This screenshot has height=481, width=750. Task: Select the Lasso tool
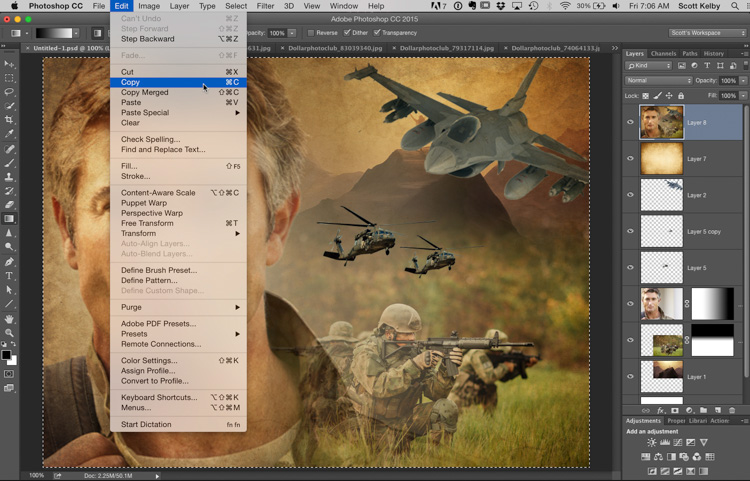coord(9,92)
